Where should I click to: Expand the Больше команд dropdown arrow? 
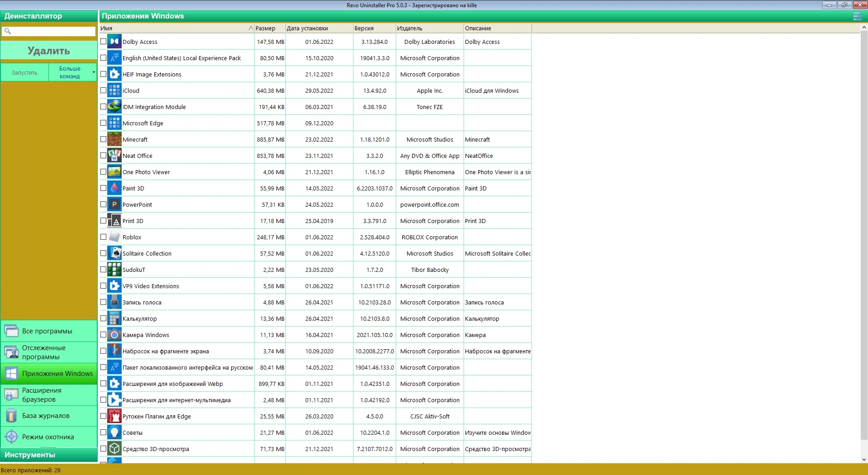pos(94,72)
